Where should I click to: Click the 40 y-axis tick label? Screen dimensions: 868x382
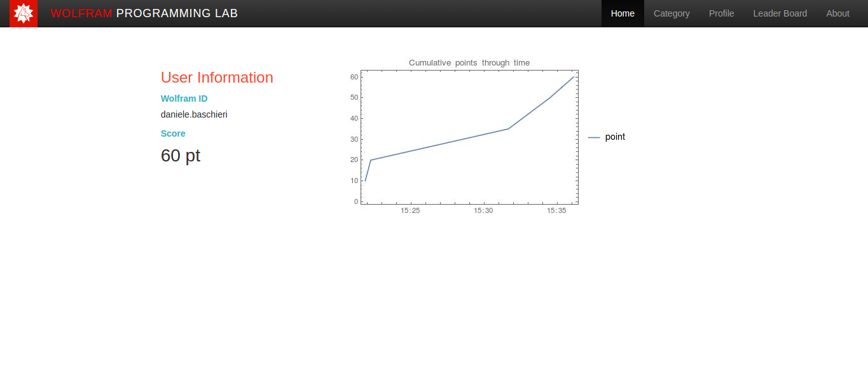click(x=354, y=118)
